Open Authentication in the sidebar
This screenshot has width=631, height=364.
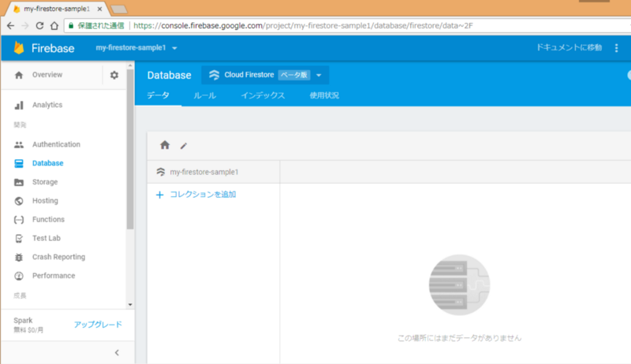click(x=56, y=145)
